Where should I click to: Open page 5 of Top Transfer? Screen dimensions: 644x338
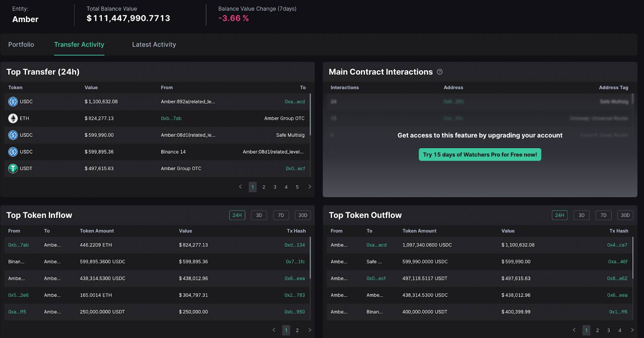point(297,187)
